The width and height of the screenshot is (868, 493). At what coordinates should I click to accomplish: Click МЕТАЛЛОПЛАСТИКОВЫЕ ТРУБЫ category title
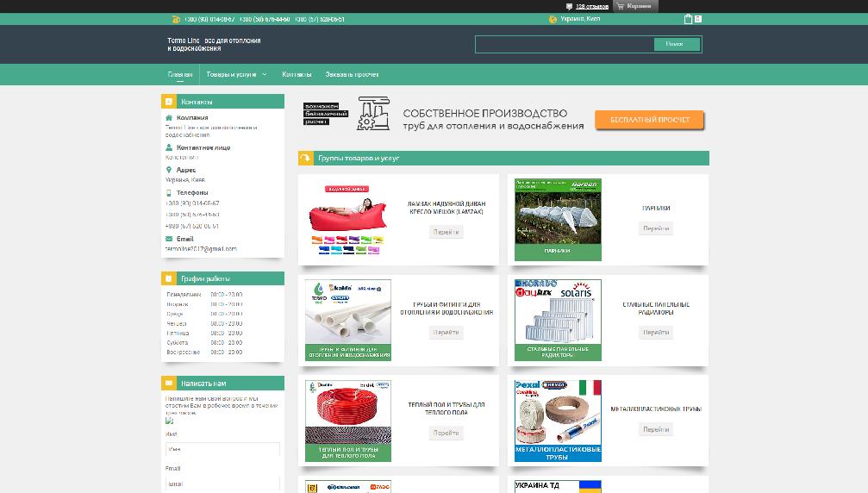[x=656, y=409]
